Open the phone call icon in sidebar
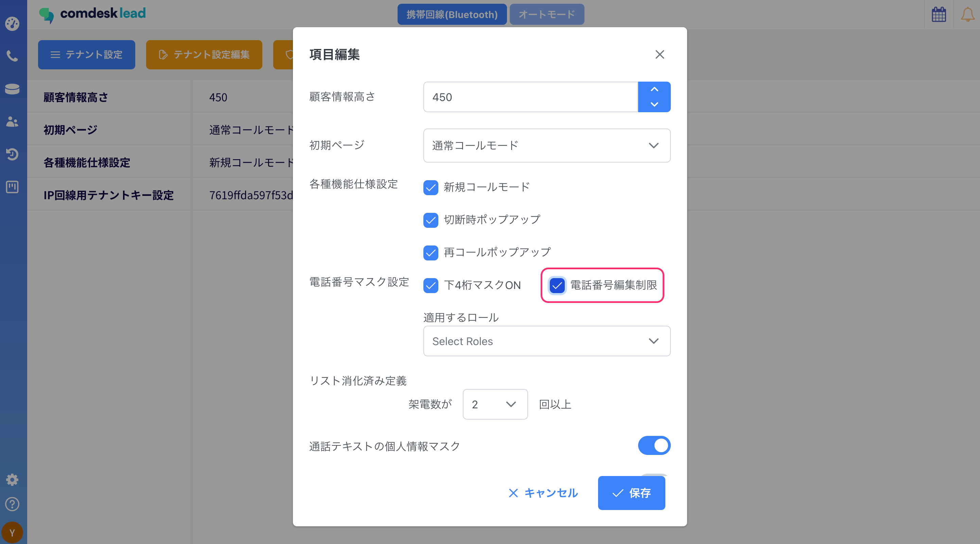The width and height of the screenshot is (980, 544). 12,56
